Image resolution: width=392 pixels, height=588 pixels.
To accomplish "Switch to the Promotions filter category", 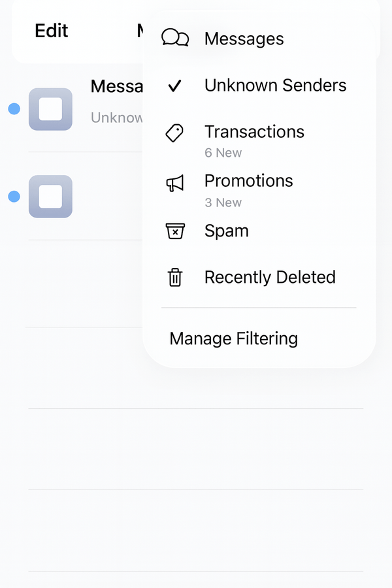I will 248,182.
